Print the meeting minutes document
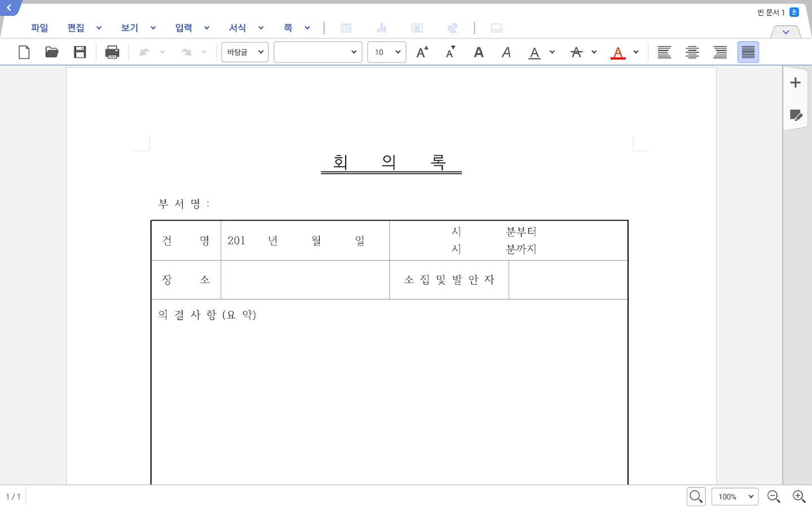This screenshot has width=812, height=508. click(112, 52)
